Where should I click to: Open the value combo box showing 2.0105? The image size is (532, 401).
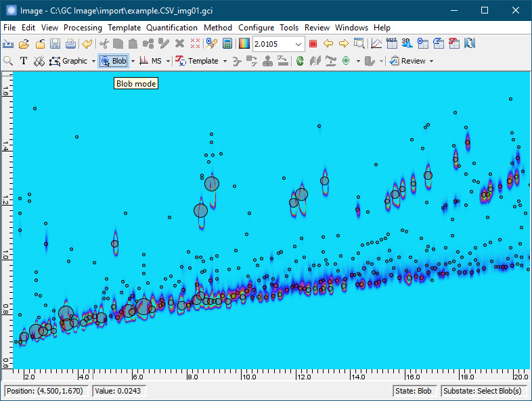tap(299, 44)
